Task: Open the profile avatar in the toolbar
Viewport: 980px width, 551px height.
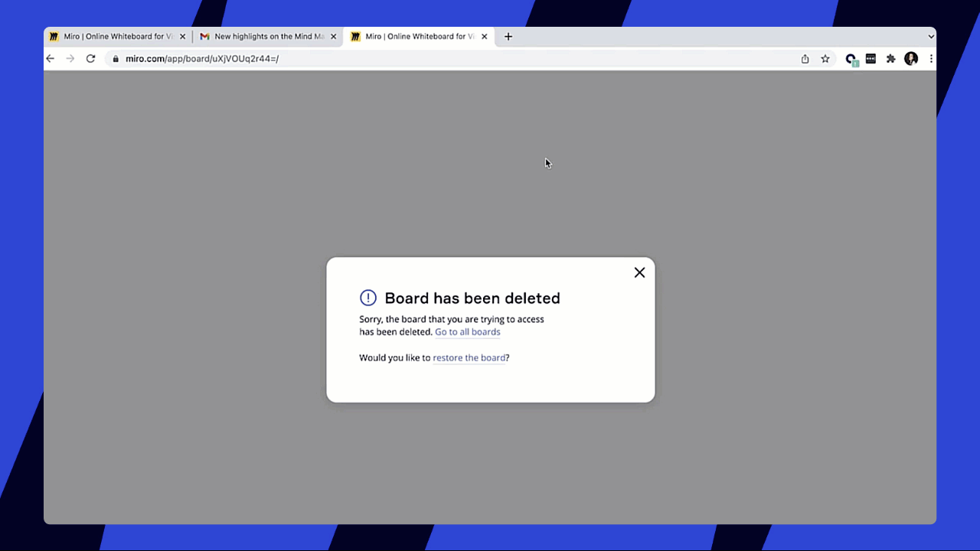Action: 910,59
